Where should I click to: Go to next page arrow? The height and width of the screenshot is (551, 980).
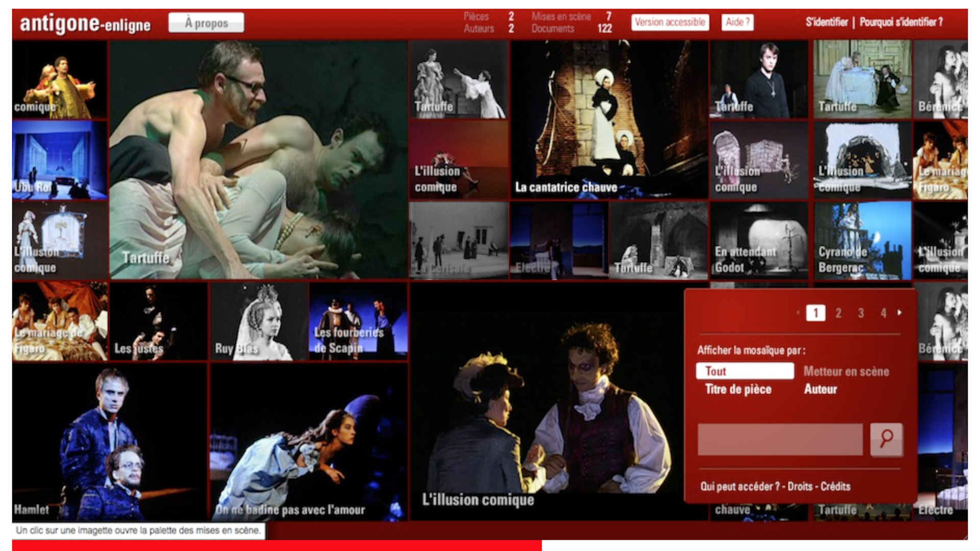point(899,313)
